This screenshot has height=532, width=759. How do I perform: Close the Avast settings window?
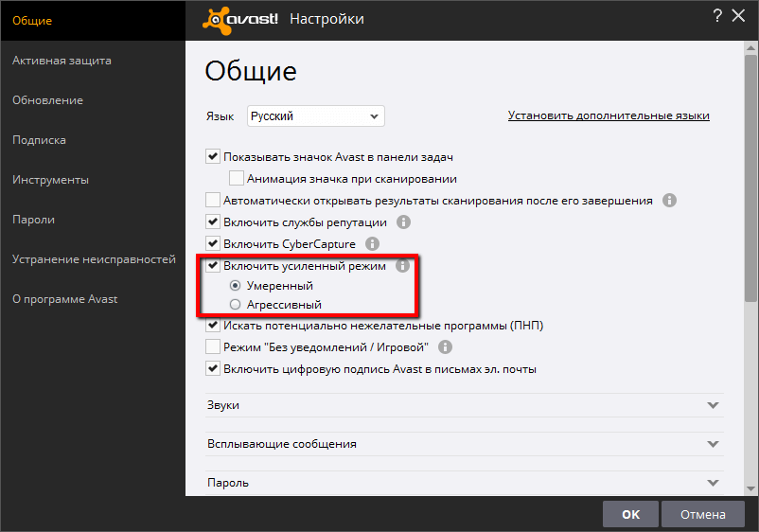tap(738, 16)
